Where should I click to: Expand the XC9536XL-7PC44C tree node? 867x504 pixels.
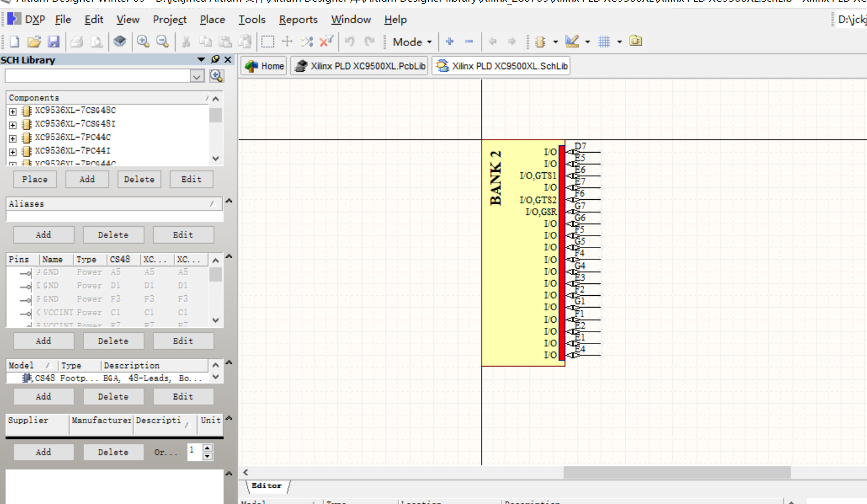(13, 138)
